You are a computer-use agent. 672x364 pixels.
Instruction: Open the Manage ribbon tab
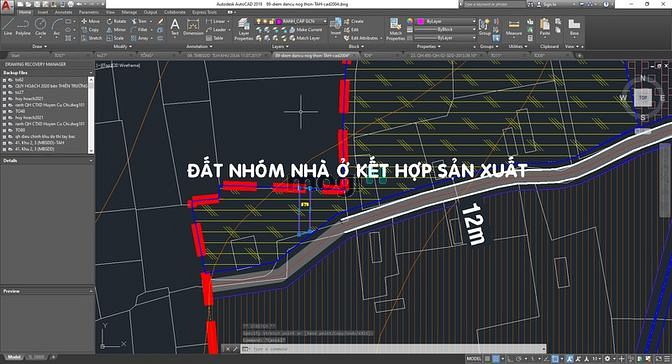pyautogui.click(x=129, y=12)
